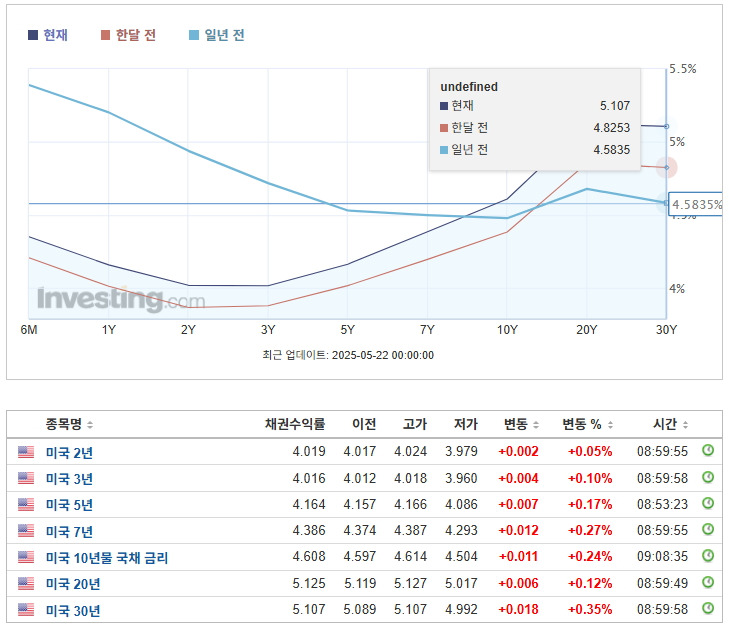Open the 미국 3년 bond link
Image resolution: width=729 pixels, height=627 pixels.
coord(69,479)
